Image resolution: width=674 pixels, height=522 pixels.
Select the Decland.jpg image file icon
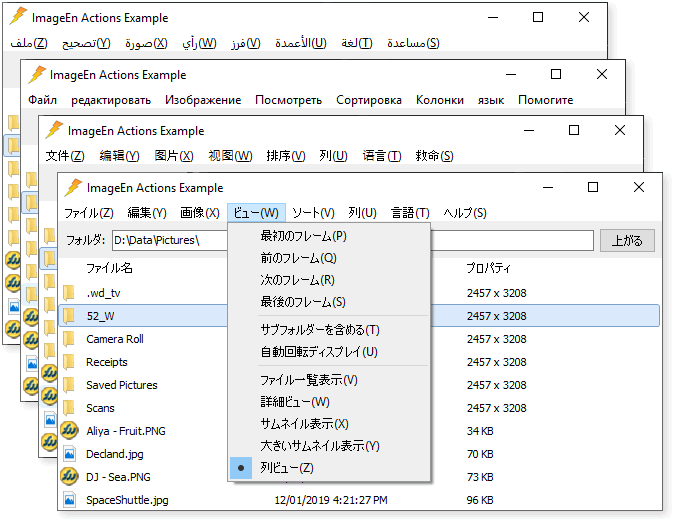[x=69, y=454]
